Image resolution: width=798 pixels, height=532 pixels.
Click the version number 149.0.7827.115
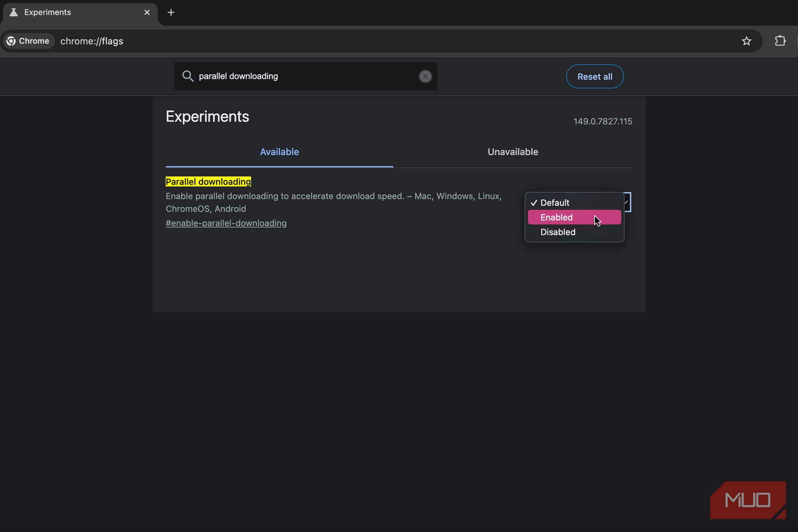603,121
